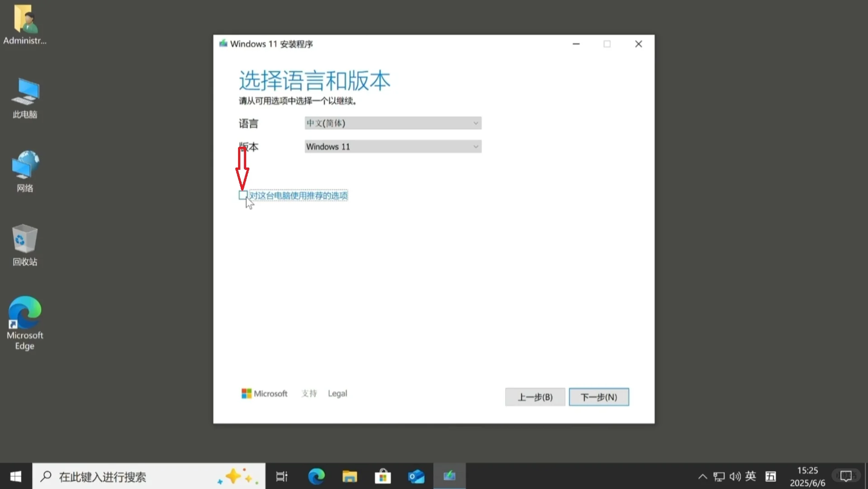The image size is (868, 489).
Task: Open the 语言 language dropdown
Action: (x=392, y=123)
